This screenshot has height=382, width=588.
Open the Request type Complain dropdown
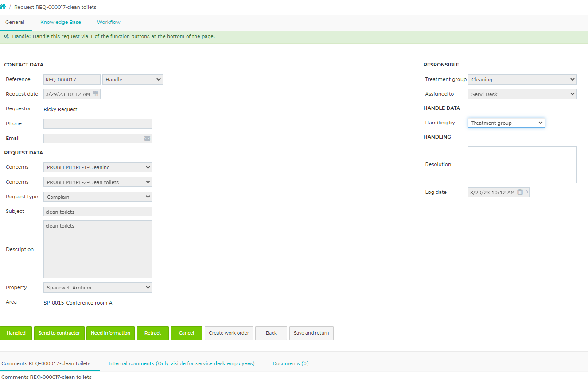pos(98,197)
